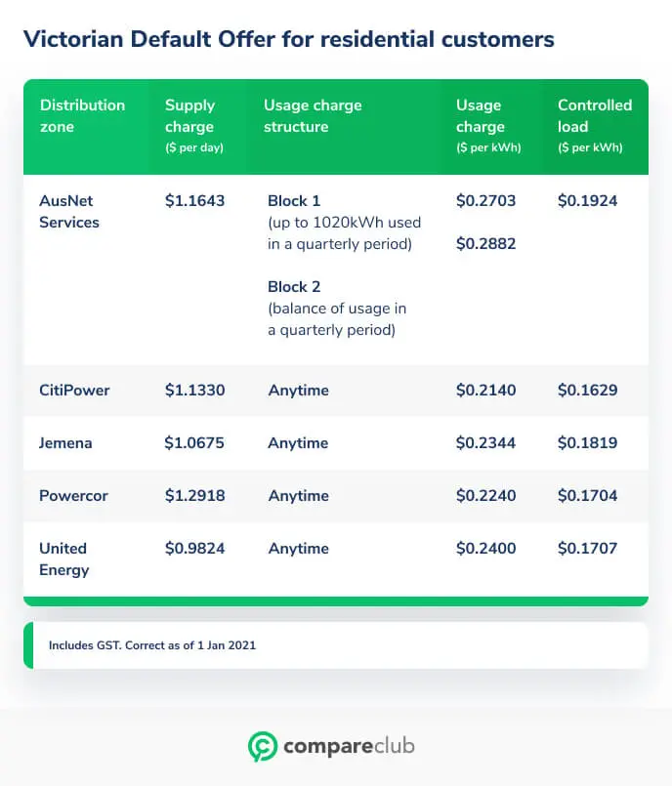Click the Usage charge per kWh header
The width and height of the screenshot is (672, 786).
(488, 126)
